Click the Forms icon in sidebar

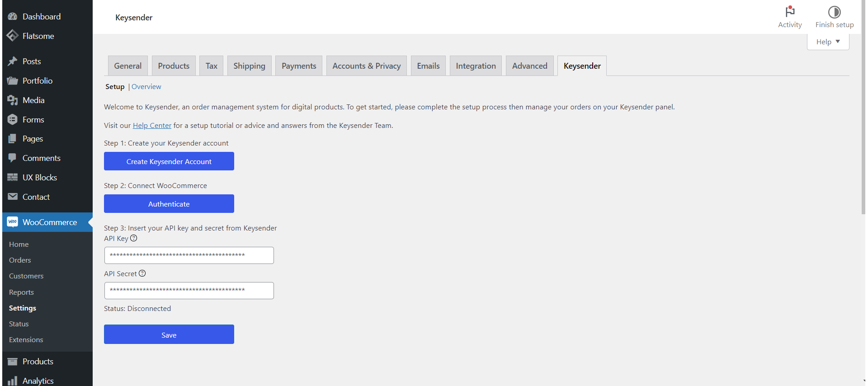point(13,119)
